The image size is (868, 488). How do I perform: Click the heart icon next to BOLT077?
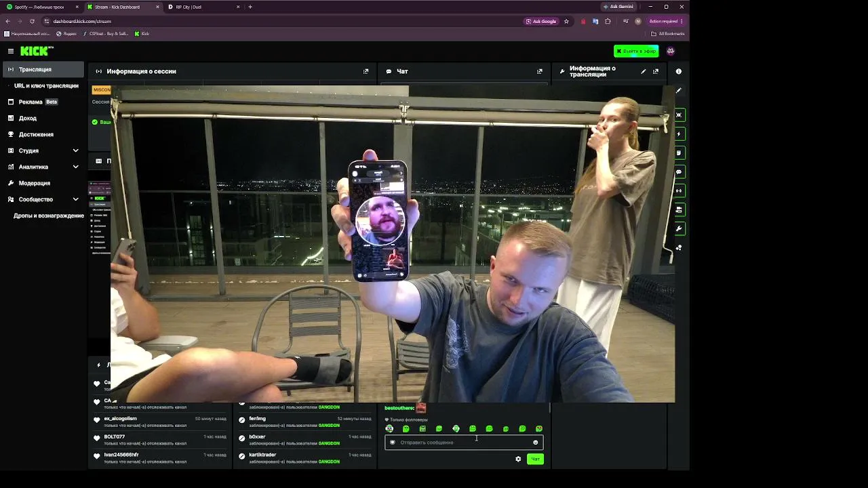97,439
